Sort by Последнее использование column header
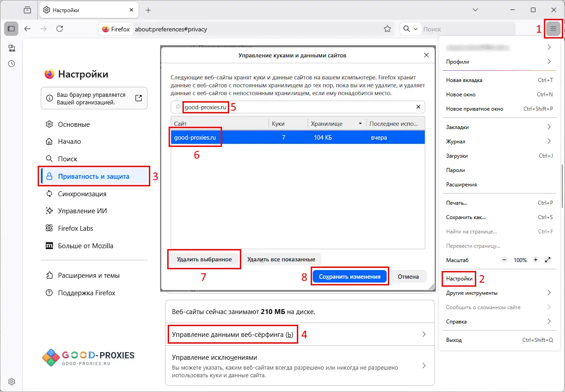Image resolution: width=565 pixels, height=392 pixels. tap(395, 124)
